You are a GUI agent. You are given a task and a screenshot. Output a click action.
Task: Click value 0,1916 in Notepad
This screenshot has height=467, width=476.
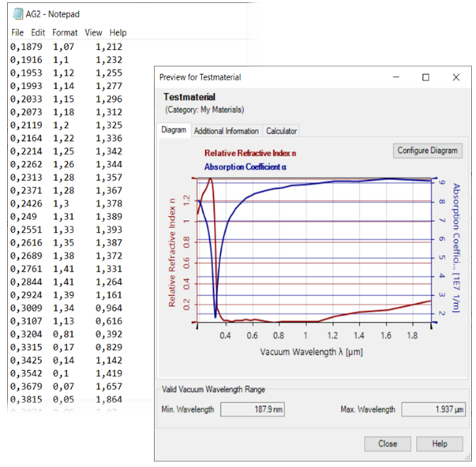pyautogui.click(x=26, y=60)
